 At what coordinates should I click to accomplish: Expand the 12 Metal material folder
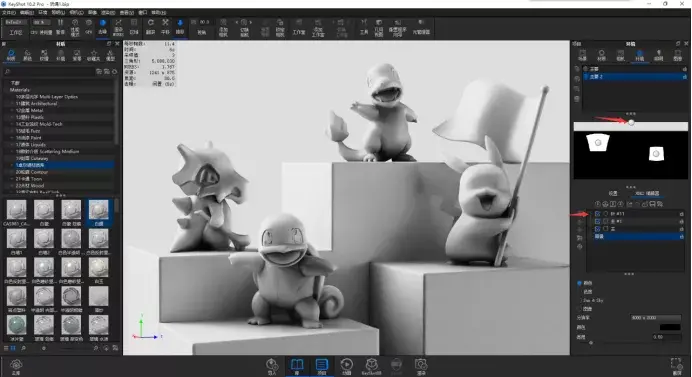click(x=11, y=110)
